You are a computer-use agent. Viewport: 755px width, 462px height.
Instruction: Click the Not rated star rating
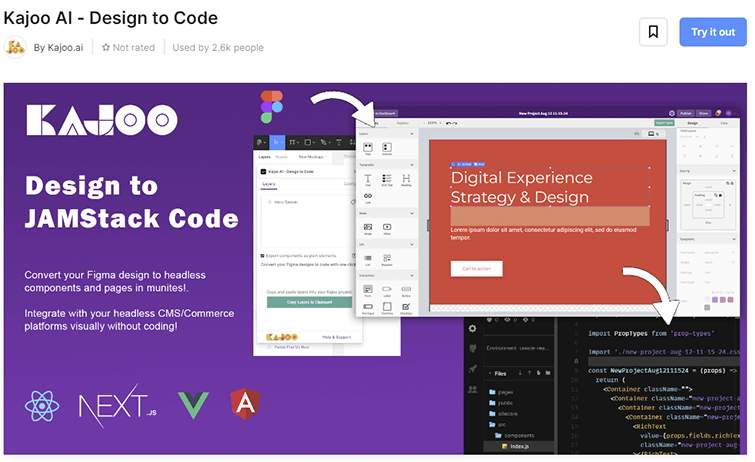(128, 47)
